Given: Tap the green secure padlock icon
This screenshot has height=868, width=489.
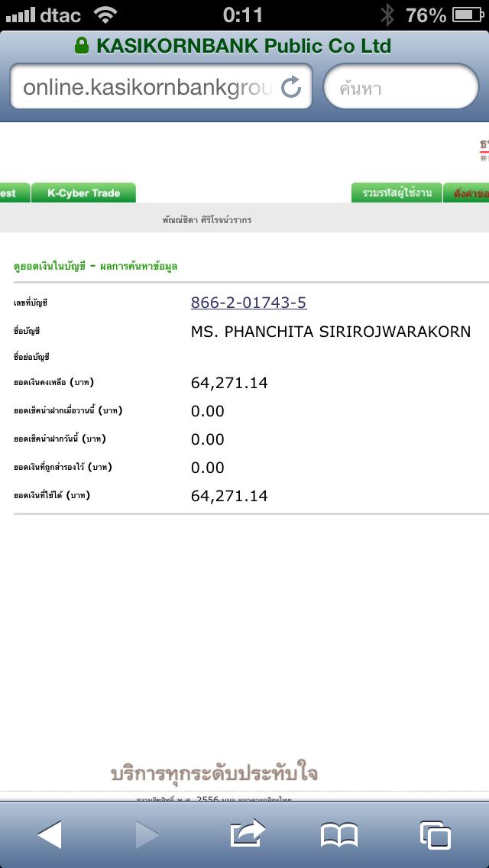Looking at the screenshot, I should click(x=82, y=45).
